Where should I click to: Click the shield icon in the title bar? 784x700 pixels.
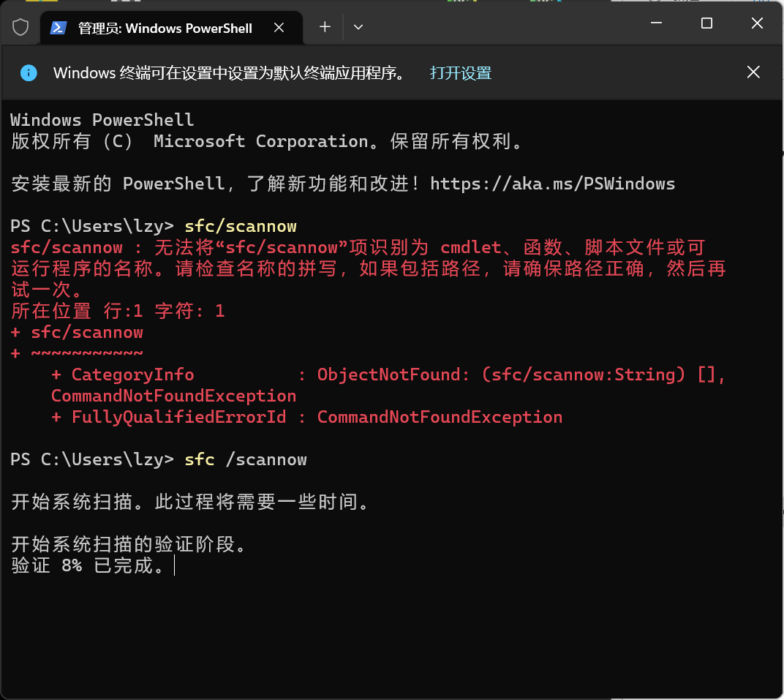pyautogui.click(x=20, y=26)
